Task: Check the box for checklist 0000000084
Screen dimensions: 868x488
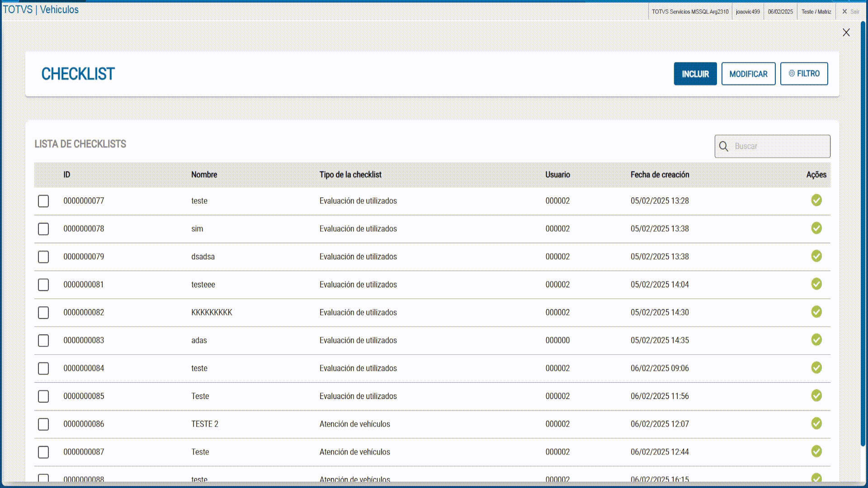Action: (x=43, y=369)
